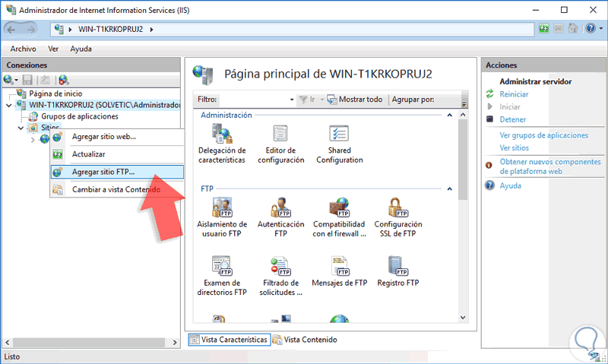Viewport: 608px width, 364px height.
Task: Switch to Vista Contenido tab
Action: (x=306, y=340)
